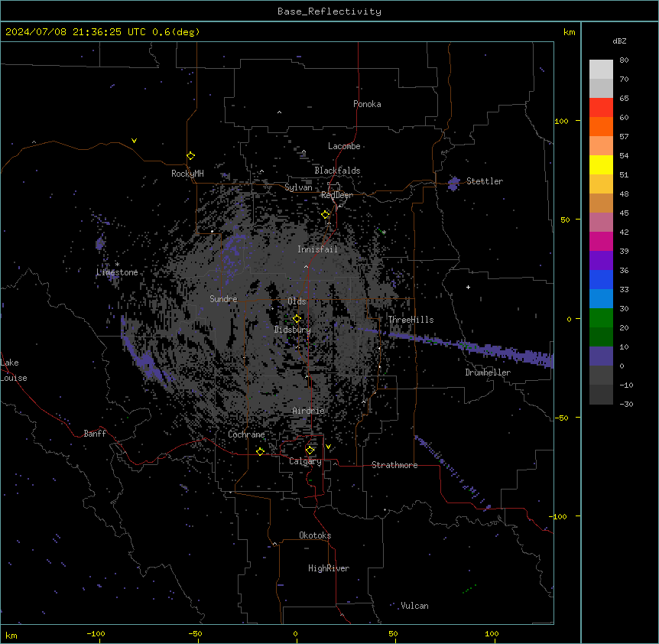Click the Cochrane town label
659x644 pixels.
tap(246, 434)
